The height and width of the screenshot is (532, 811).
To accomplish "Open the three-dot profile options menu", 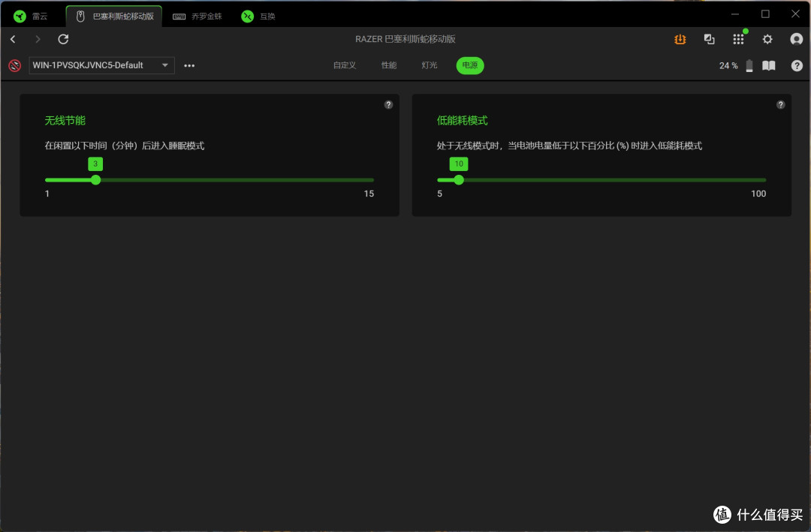I will pos(189,66).
